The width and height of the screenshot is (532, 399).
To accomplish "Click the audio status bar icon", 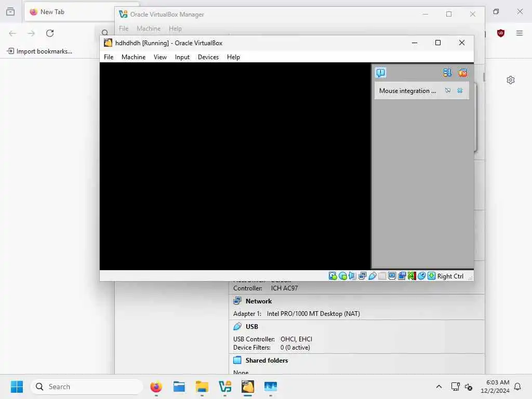I will [352, 276].
